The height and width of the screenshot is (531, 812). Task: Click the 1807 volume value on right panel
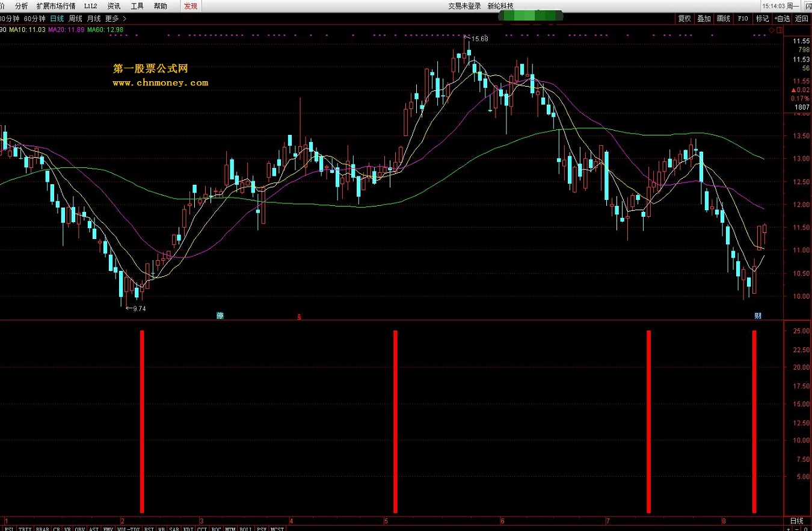click(802, 107)
